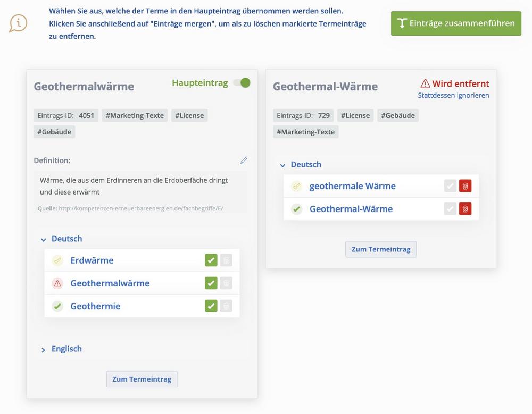Toggle keep checkbox for Geothermie
Screen dimensions: 532x414
pos(211,306)
